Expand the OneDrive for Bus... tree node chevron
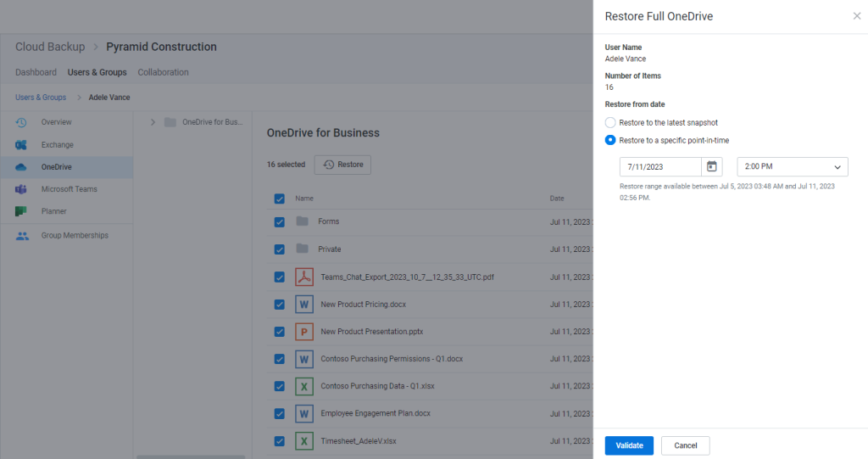 point(153,122)
